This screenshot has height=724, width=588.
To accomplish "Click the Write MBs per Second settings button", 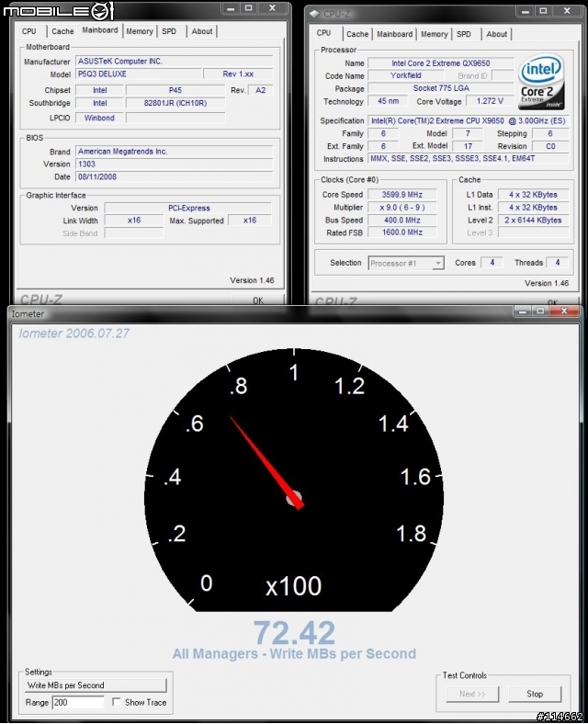I will pos(96,685).
